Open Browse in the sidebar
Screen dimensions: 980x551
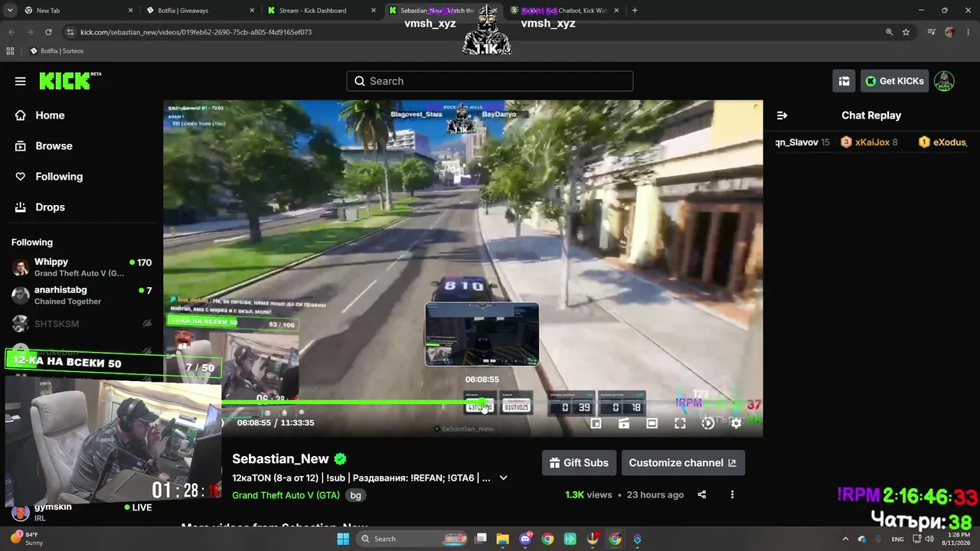54,146
